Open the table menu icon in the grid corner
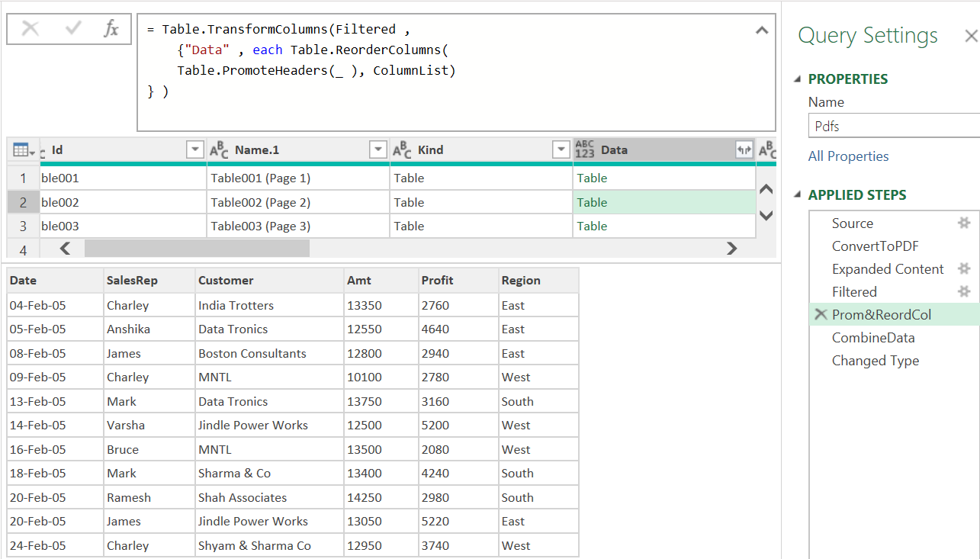The image size is (980, 559). (x=24, y=150)
